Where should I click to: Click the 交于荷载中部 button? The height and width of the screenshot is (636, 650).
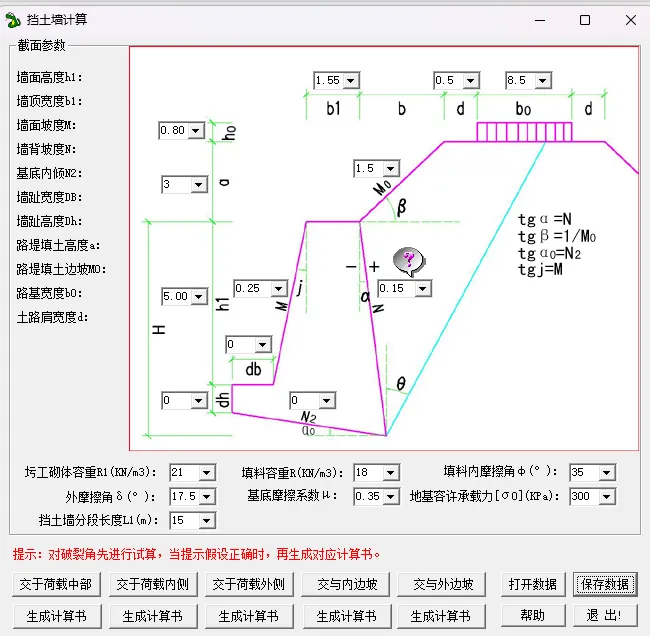pyautogui.click(x=56, y=585)
